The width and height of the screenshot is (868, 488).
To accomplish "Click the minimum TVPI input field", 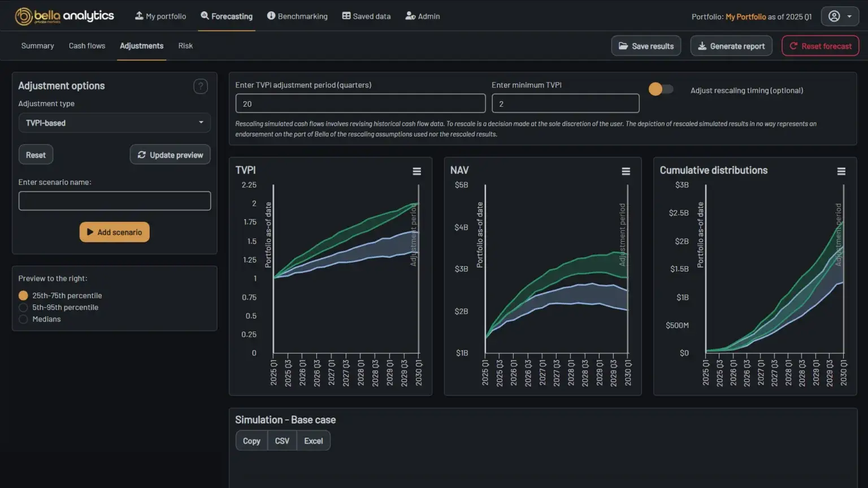I will click(566, 103).
